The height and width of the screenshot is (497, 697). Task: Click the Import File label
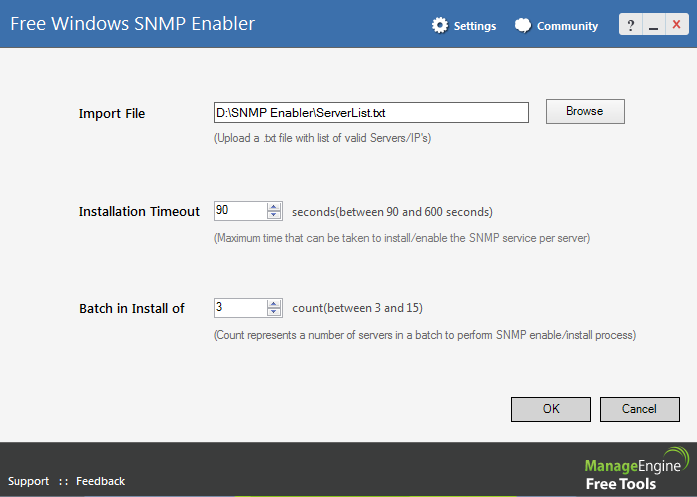coord(112,113)
